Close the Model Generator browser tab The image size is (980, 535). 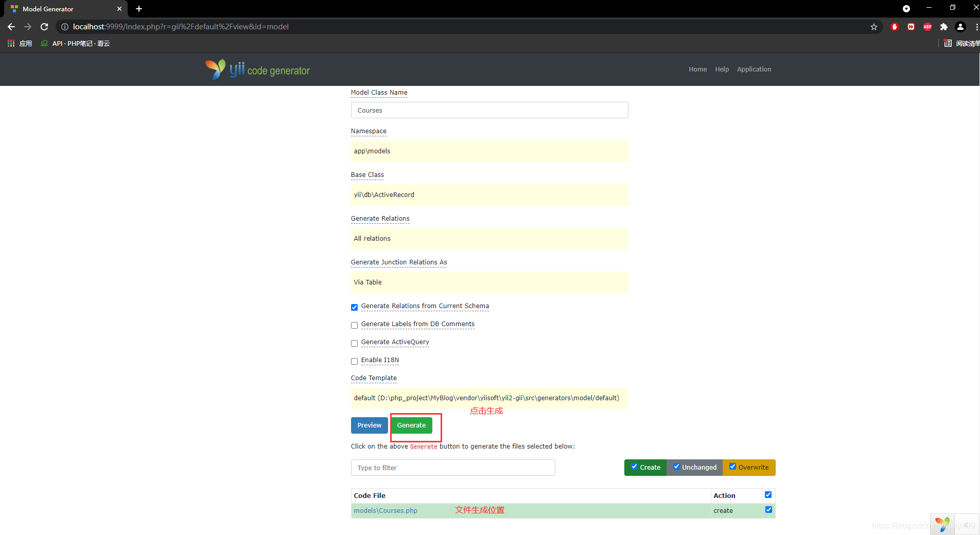coord(119,9)
